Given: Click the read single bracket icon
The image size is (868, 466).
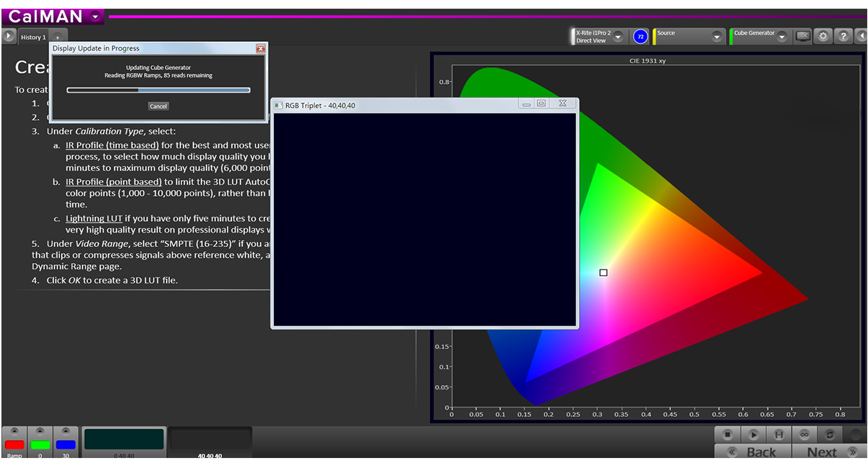Looking at the screenshot, I should [778, 435].
